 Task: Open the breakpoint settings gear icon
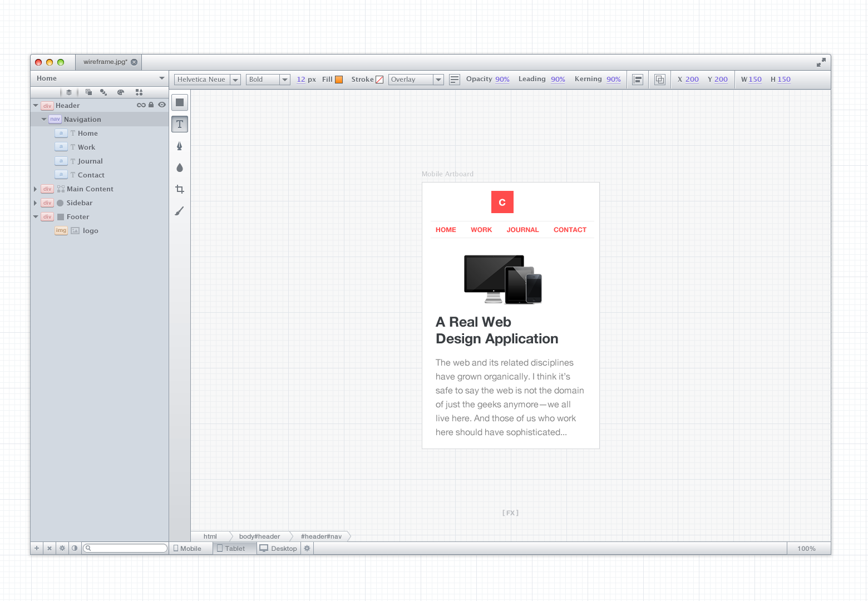pos(307,548)
